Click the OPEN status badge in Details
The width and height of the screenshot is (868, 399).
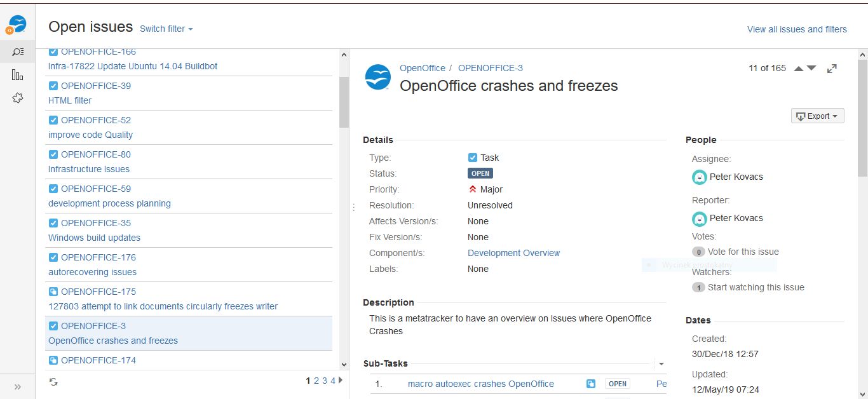click(480, 173)
